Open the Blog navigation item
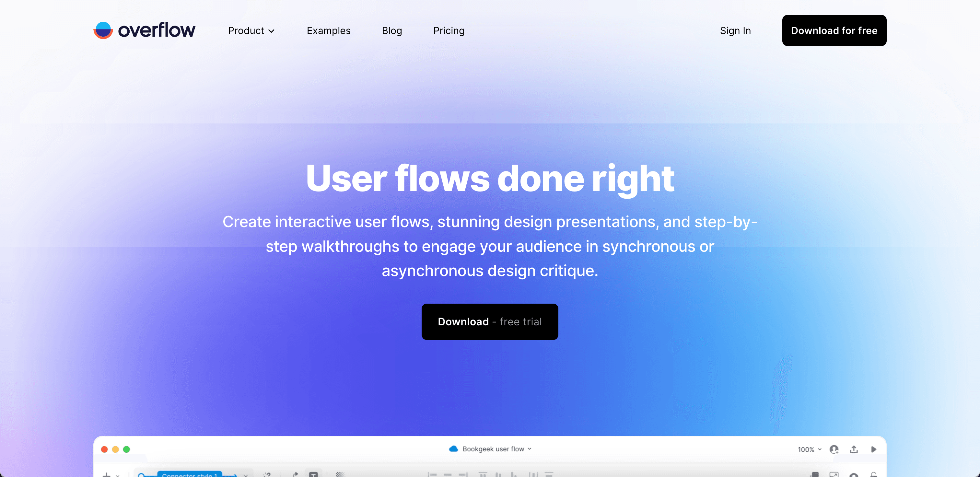 click(392, 30)
